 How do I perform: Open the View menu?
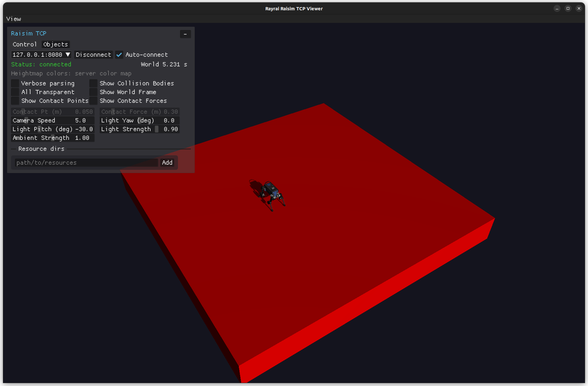click(x=14, y=19)
